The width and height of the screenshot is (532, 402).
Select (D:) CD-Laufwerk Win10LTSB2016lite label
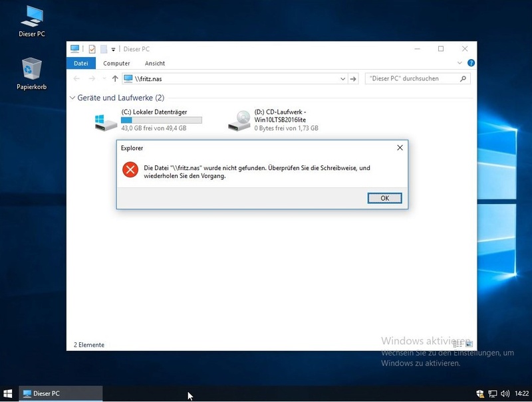(280, 116)
